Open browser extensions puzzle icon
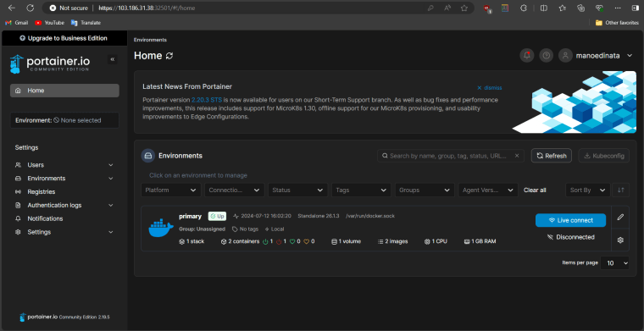The width and height of the screenshot is (644, 331). pyautogui.click(x=524, y=8)
